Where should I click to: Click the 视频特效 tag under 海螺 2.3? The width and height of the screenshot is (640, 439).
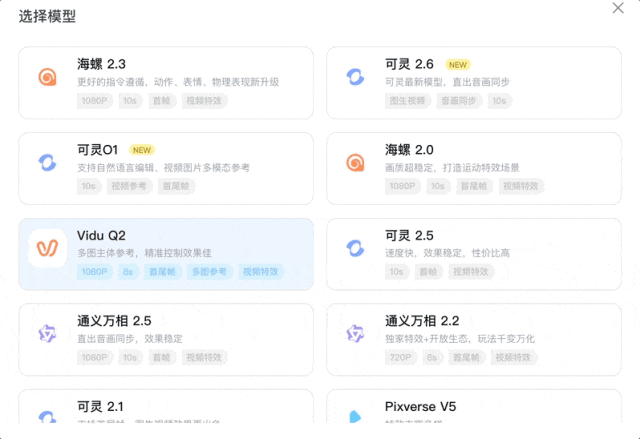coord(204,101)
